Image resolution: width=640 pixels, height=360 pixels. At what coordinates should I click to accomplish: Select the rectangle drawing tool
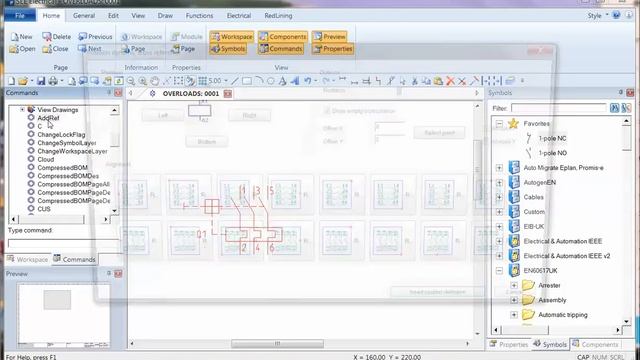(x=247, y=81)
